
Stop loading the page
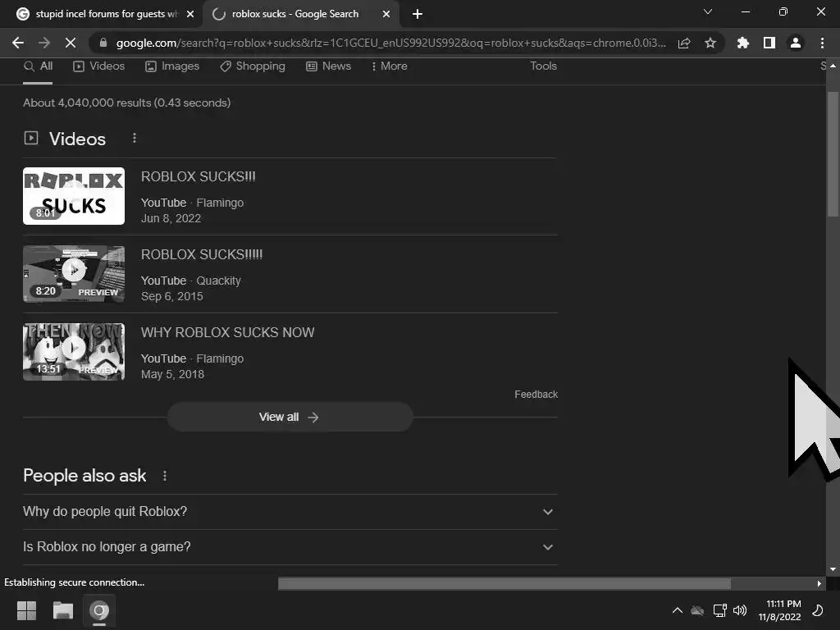[71, 43]
